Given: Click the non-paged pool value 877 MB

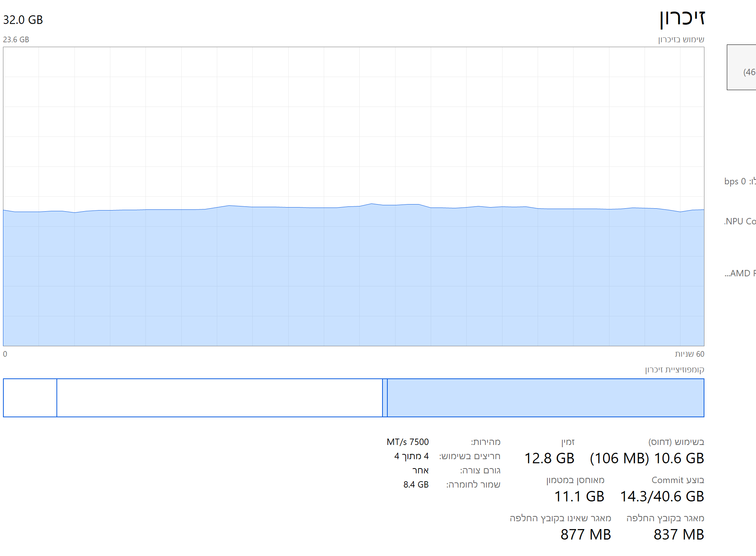Looking at the screenshot, I should [586, 535].
